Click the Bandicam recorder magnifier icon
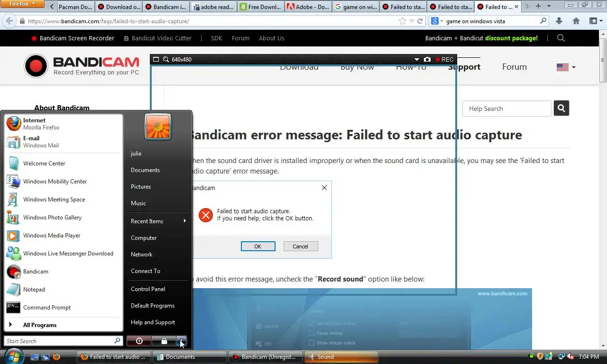 tap(166, 60)
